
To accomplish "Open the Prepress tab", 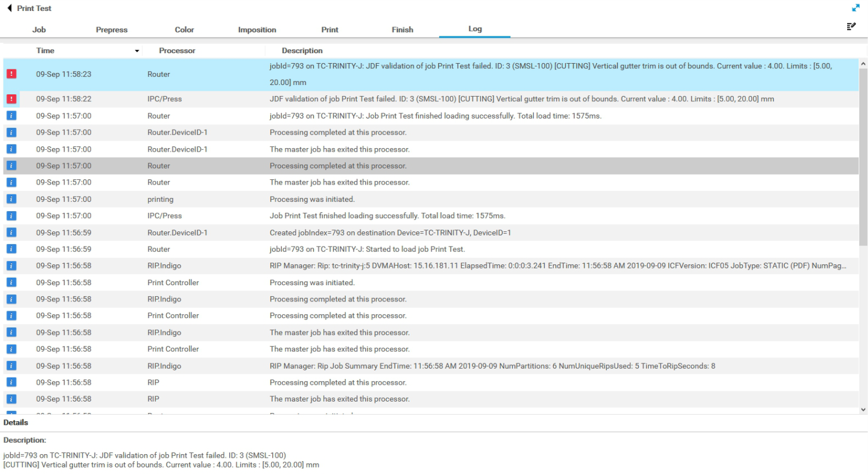I will coord(111,30).
